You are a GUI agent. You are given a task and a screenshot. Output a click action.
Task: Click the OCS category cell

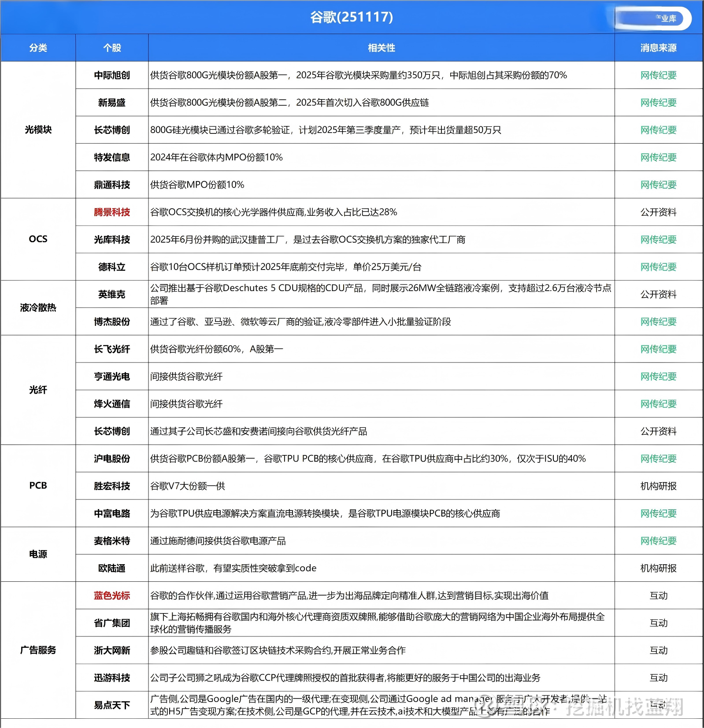[38, 239]
